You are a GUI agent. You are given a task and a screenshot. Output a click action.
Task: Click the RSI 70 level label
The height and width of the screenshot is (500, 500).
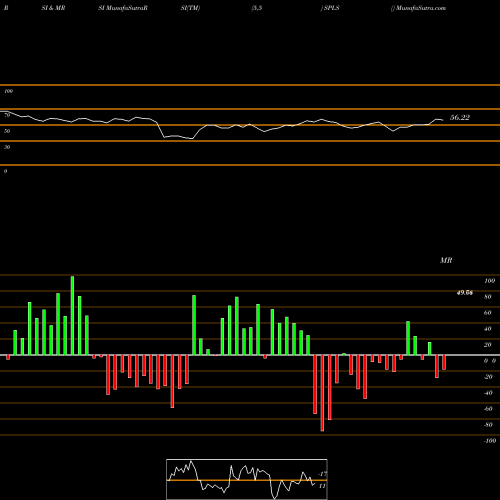(x=7, y=115)
